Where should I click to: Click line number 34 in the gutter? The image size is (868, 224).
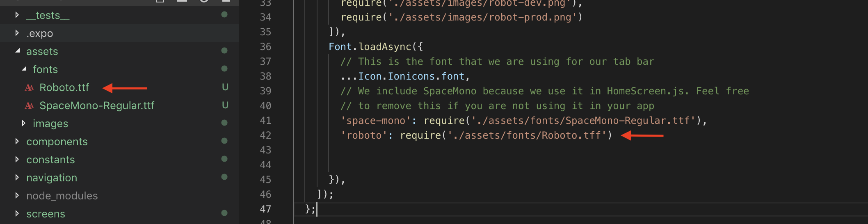point(265,17)
